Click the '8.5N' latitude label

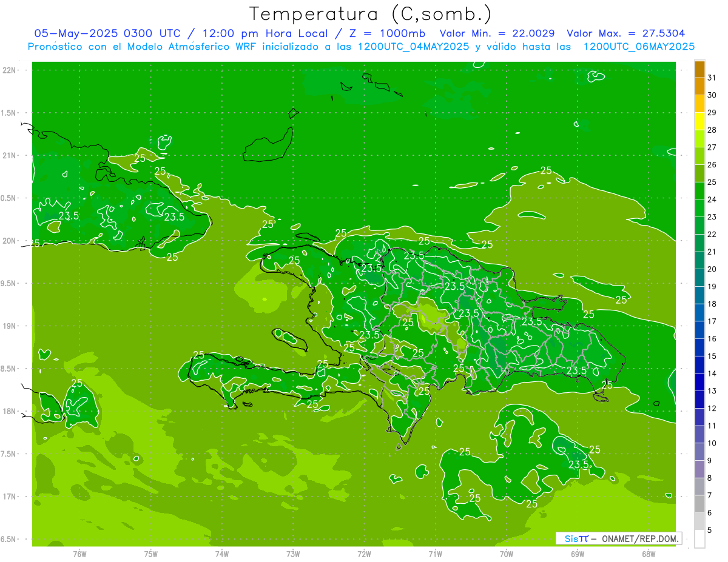pos(8,369)
